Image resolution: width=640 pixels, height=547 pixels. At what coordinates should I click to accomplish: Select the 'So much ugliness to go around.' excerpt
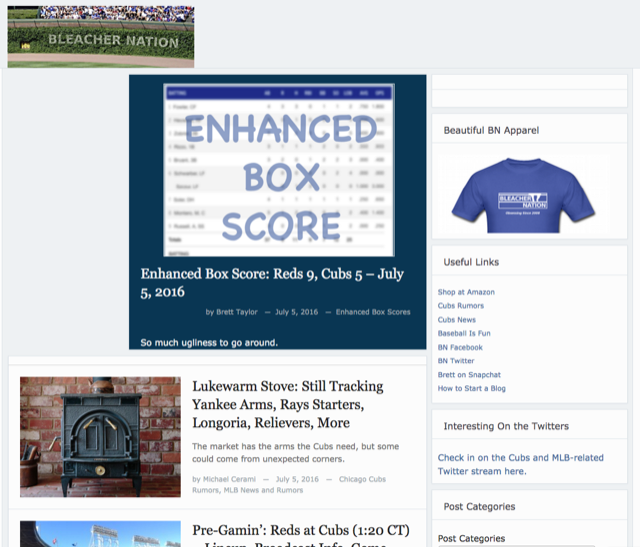209,342
